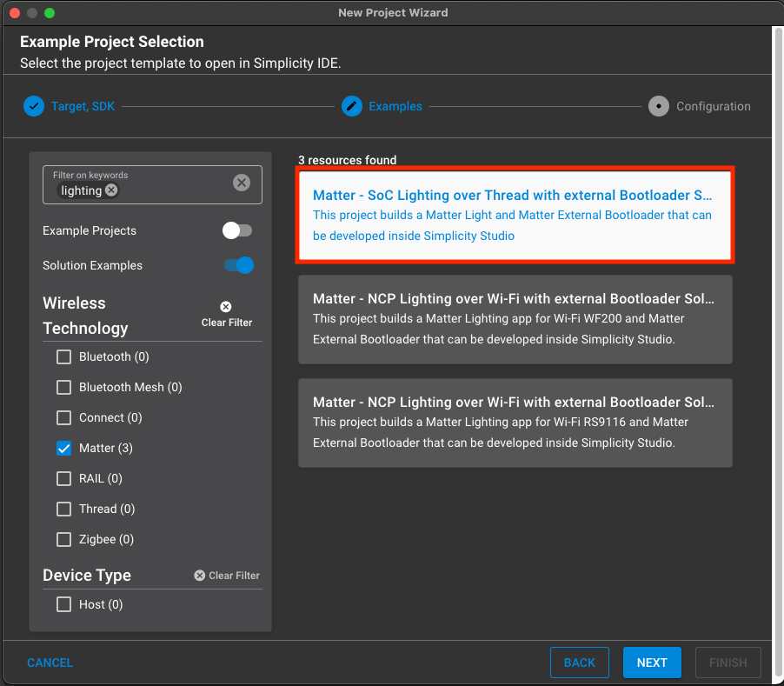Remove the 'lighting' keyword chip
Viewport: 784px width, 686px height.
(111, 190)
